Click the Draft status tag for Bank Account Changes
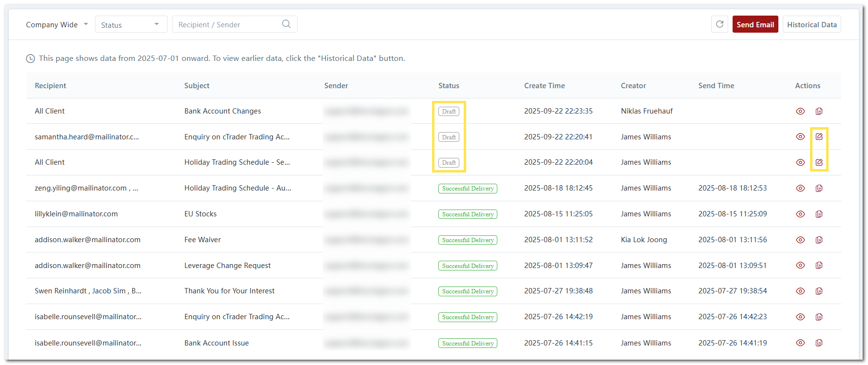Screen dimensions: 868x365 [x=449, y=112]
